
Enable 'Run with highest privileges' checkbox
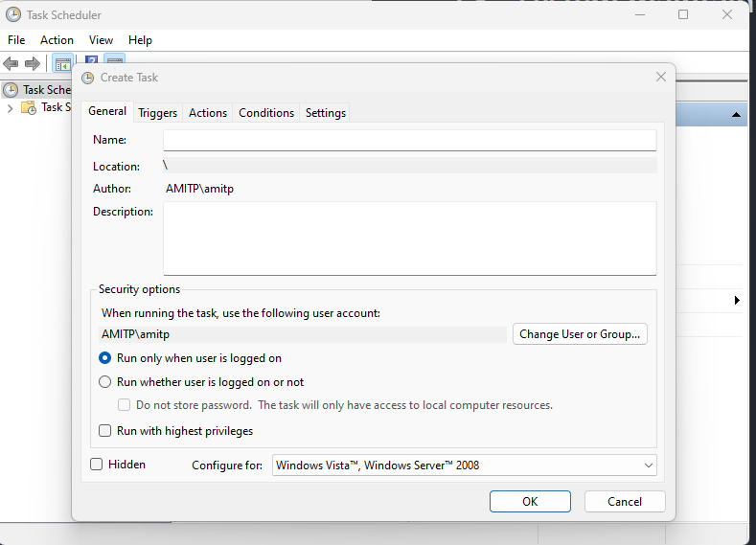[x=106, y=431]
